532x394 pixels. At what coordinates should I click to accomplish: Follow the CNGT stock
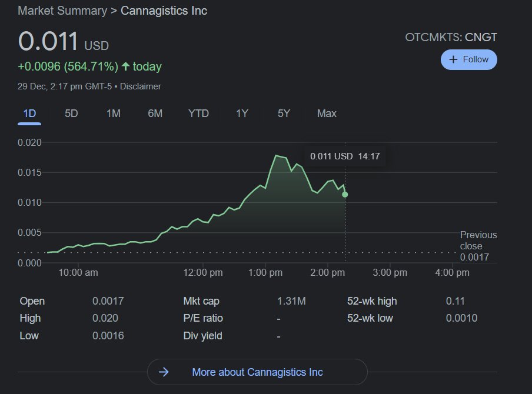469,59
